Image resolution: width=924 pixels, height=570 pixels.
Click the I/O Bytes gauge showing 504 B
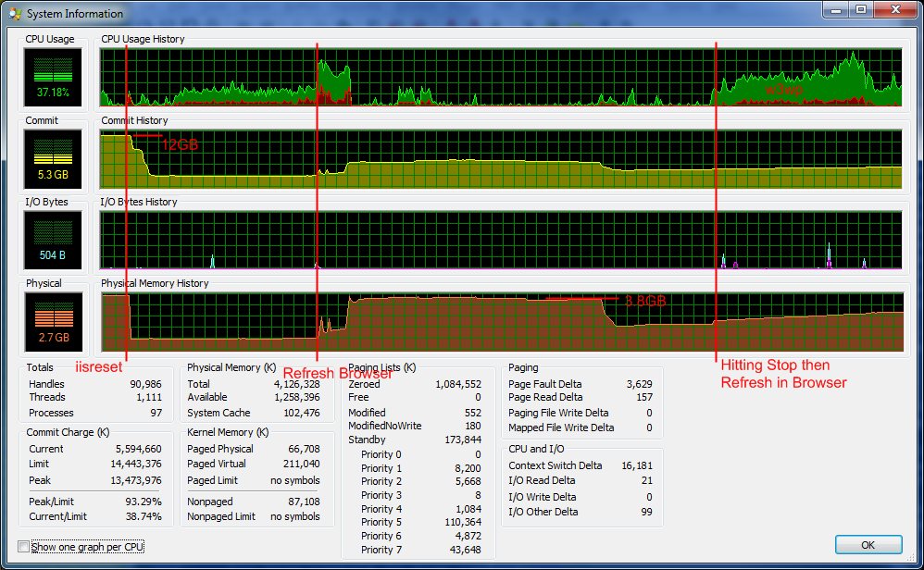[53, 240]
